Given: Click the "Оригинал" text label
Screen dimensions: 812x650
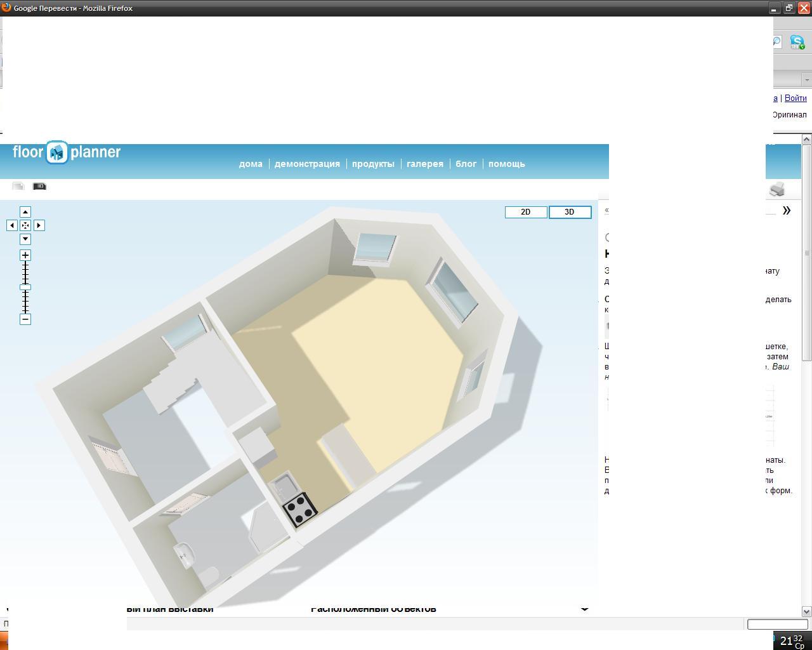Looking at the screenshot, I should pyautogui.click(x=789, y=115).
